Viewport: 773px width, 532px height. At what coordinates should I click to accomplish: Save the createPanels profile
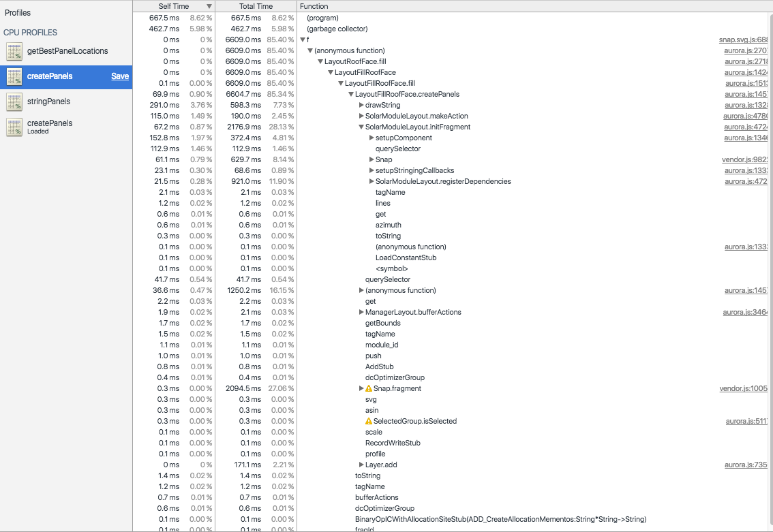tap(120, 76)
